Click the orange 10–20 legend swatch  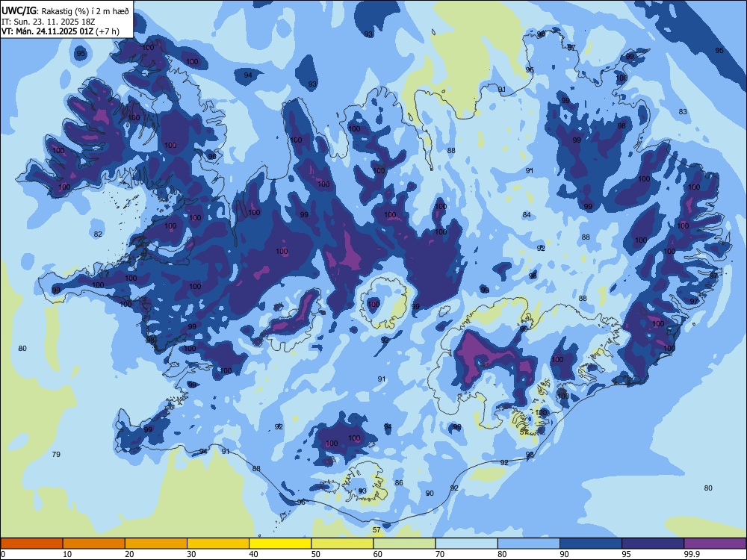point(94,544)
